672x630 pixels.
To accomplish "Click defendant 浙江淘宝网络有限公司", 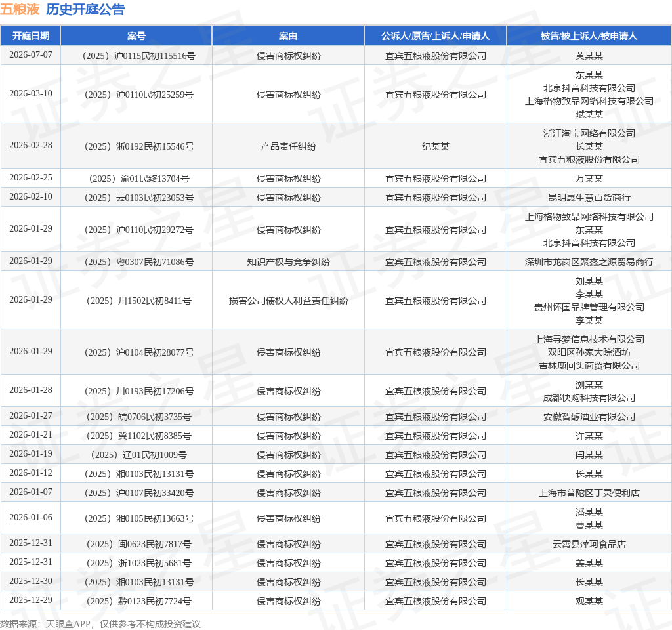I will [589, 133].
